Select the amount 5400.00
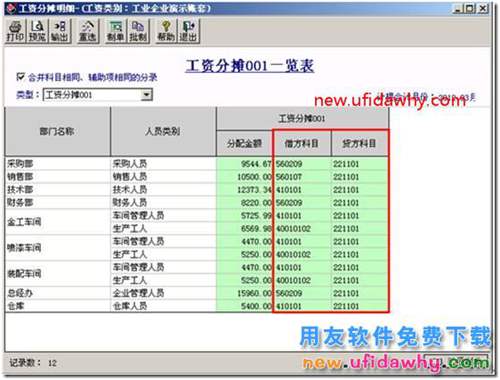 [245, 306]
